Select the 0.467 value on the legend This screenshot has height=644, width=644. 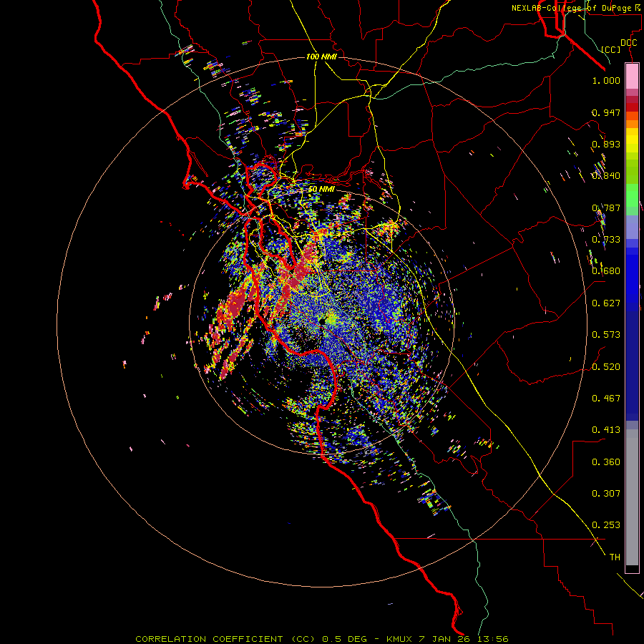tap(606, 399)
